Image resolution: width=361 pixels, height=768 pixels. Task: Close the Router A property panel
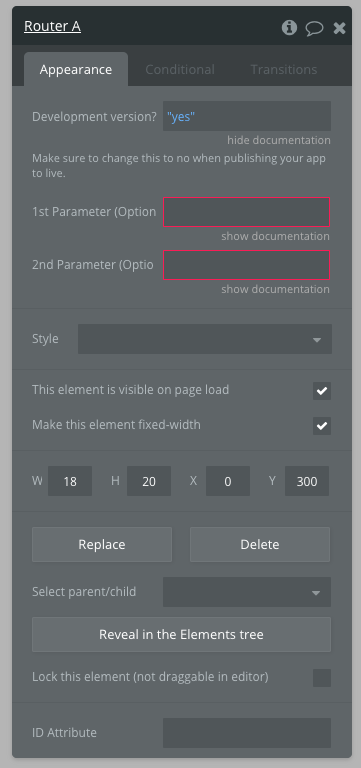[x=339, y=28]
